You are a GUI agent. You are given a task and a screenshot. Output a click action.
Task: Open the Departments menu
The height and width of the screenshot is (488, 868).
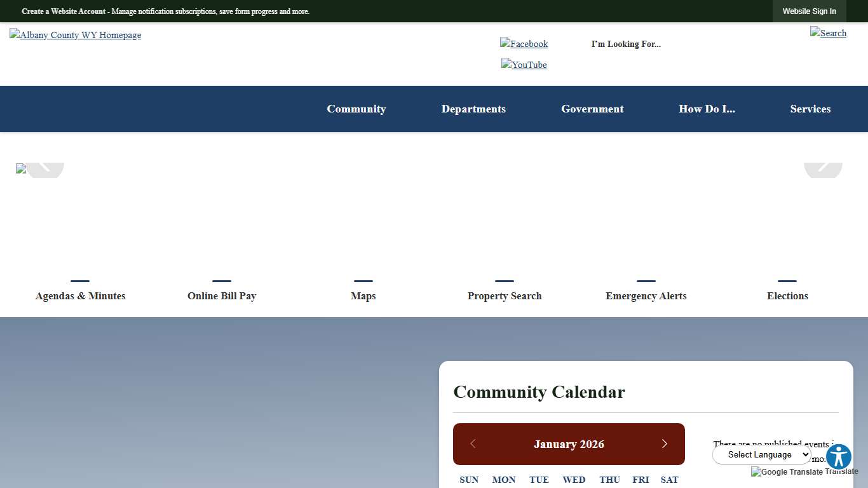point(473,109)
